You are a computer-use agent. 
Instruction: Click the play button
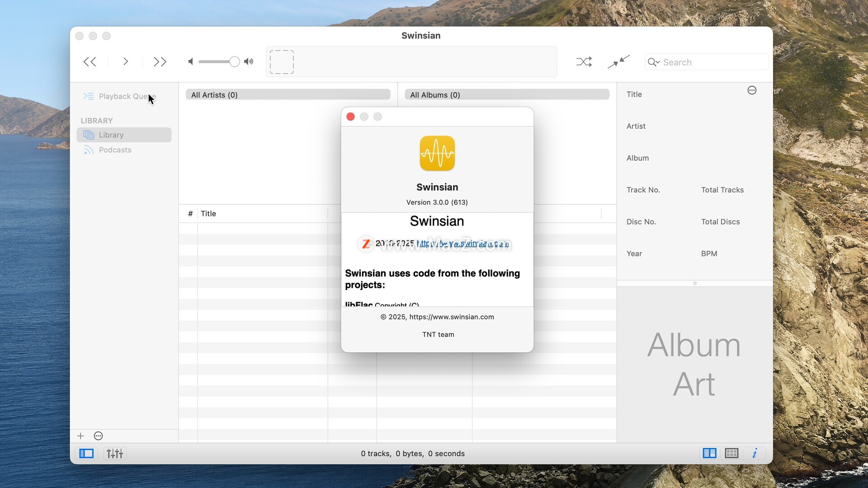click(x=126, y=61)
